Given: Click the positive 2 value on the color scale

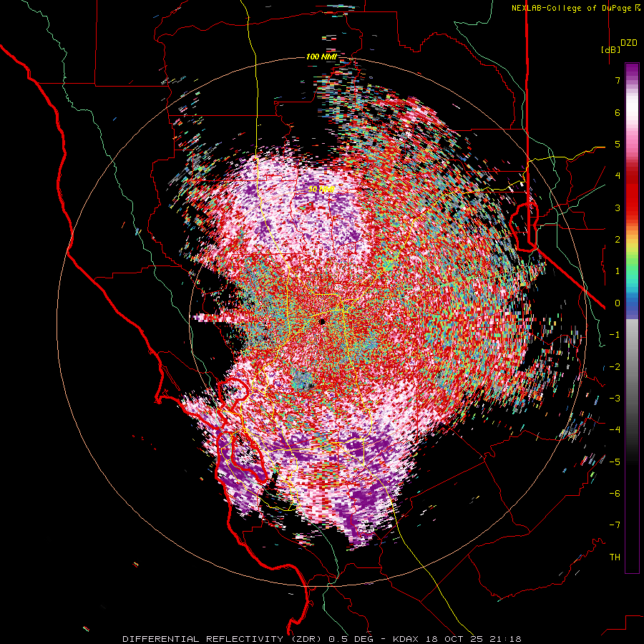Looking at the screenshot, I should 618,240.
